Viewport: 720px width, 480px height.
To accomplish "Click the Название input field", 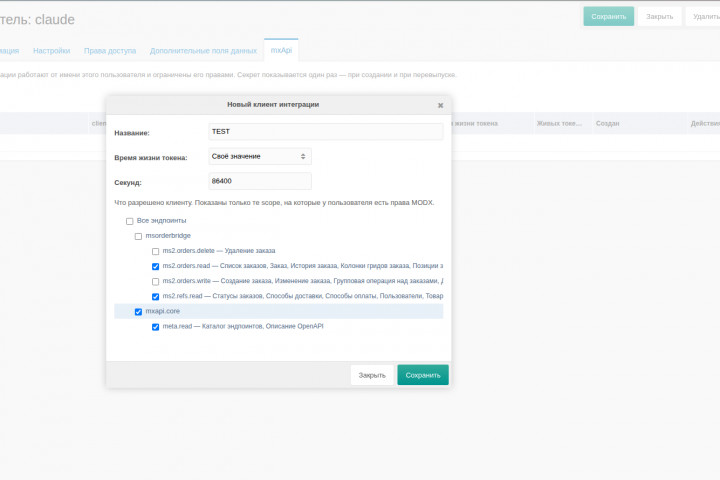I will tap(326, 131).
